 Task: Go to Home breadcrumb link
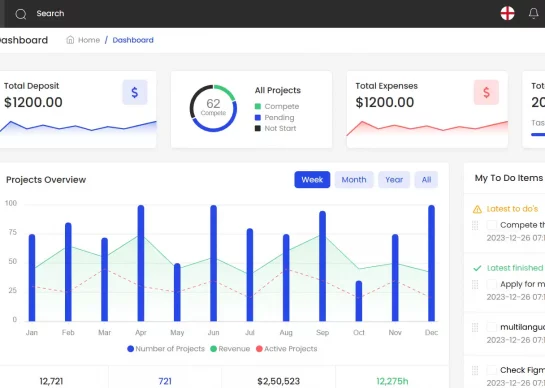tap(89, 40)
